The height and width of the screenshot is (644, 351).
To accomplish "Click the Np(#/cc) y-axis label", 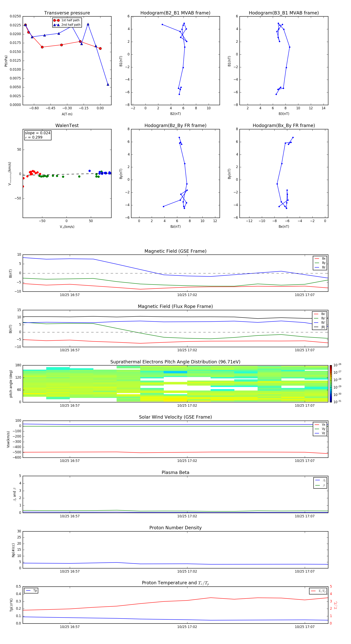I will (13, 550).
